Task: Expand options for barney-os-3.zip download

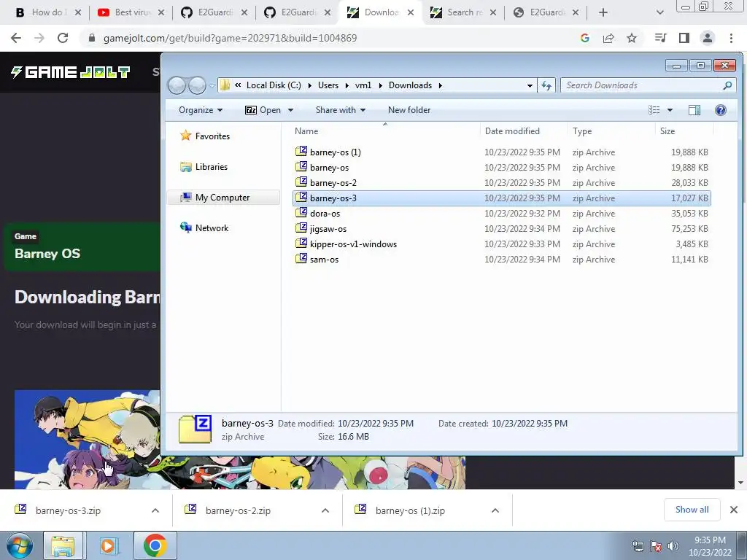Action: [155, 510]
